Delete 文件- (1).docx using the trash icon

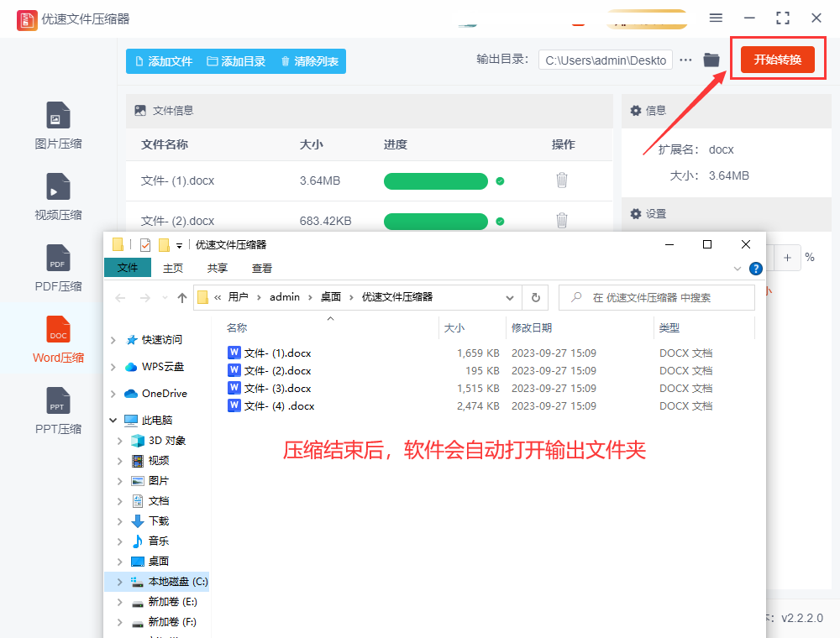[562, 180]
